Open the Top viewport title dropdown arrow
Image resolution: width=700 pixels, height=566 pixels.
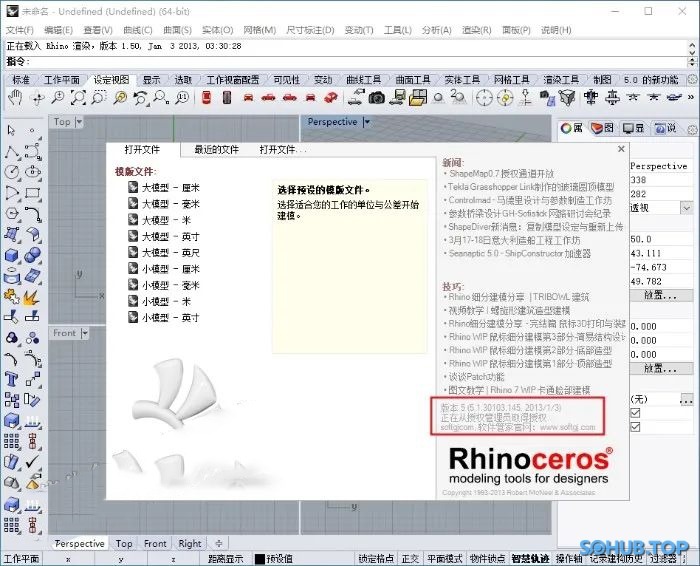[x=79, y=121]
